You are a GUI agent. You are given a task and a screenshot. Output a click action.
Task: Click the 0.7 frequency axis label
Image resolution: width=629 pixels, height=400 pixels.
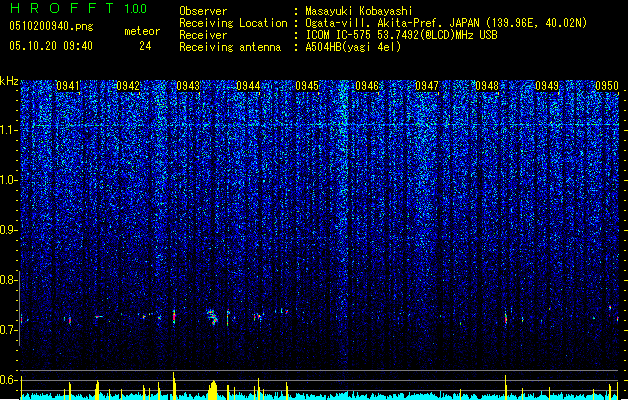pyautogui.click(x=9, y=330)
